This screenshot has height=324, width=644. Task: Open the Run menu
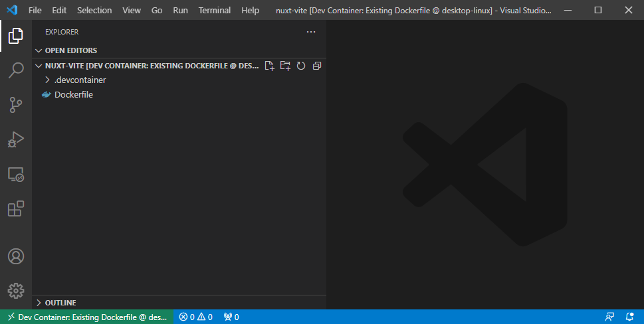(x=180, y=10)
